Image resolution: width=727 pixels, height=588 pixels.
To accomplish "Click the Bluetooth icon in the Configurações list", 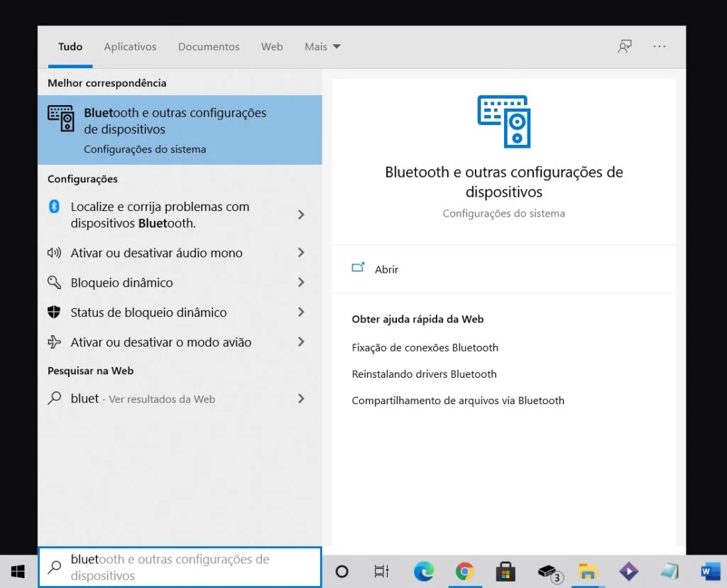I will coord(54,207).
